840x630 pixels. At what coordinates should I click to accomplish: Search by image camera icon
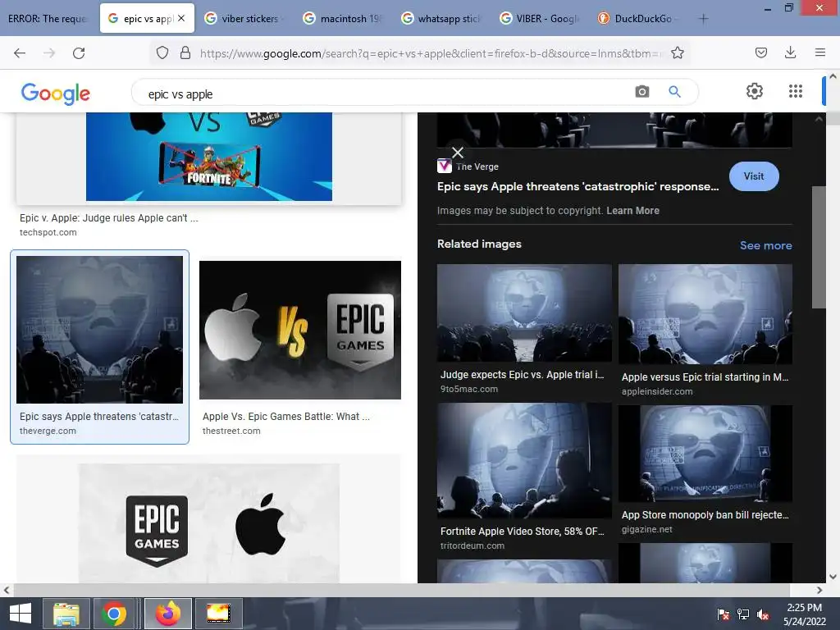pos(641,92)
